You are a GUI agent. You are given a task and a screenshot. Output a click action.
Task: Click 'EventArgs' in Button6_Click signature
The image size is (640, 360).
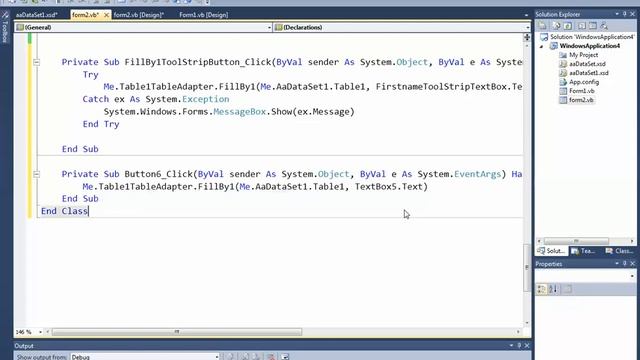tap(477, 174)
